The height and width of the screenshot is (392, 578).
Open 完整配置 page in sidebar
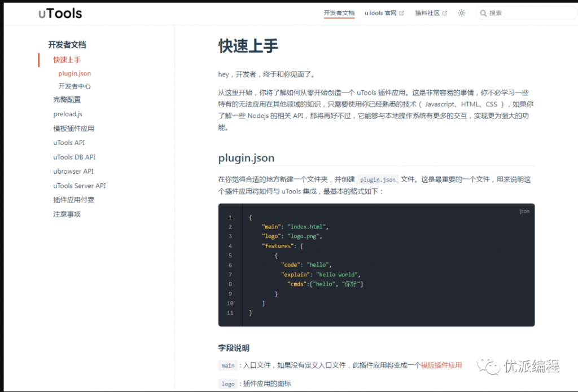[x=67, y=99]
